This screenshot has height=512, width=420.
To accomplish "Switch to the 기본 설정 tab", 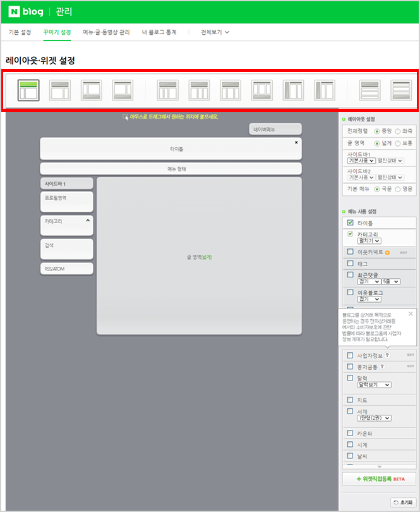I will (x=20, y=32).
